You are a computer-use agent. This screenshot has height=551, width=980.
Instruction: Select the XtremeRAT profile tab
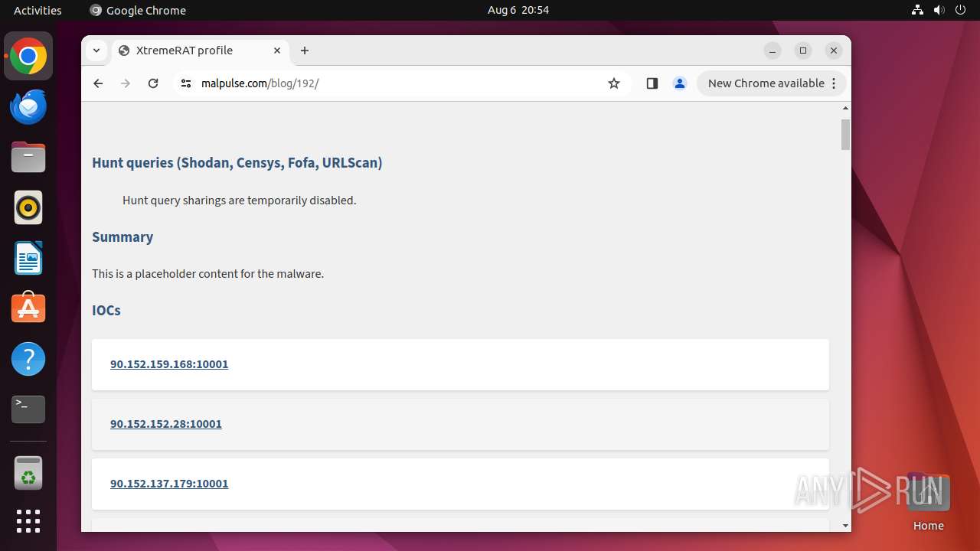pyautogui.click(x=201, y=51)
